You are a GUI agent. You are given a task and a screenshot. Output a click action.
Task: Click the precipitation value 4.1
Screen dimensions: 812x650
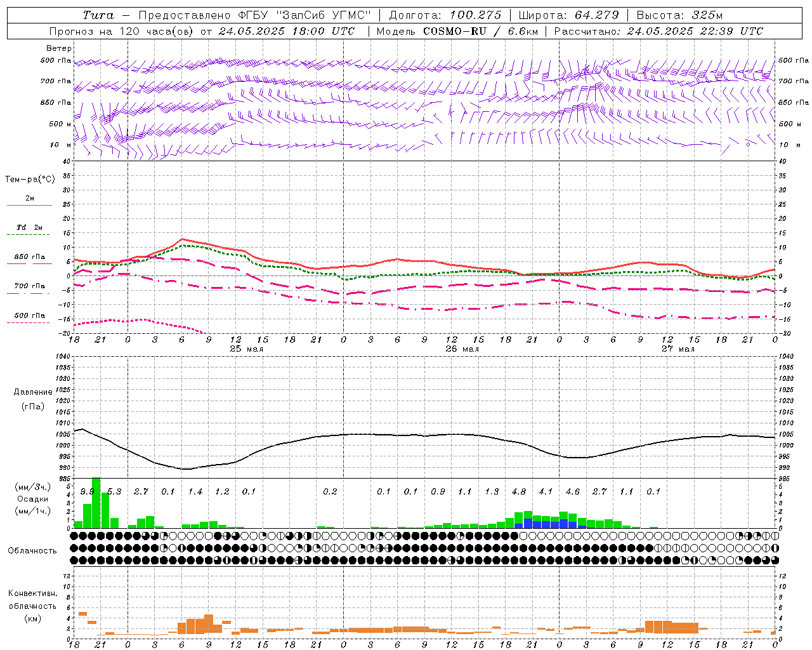click(x=546, y=492)
